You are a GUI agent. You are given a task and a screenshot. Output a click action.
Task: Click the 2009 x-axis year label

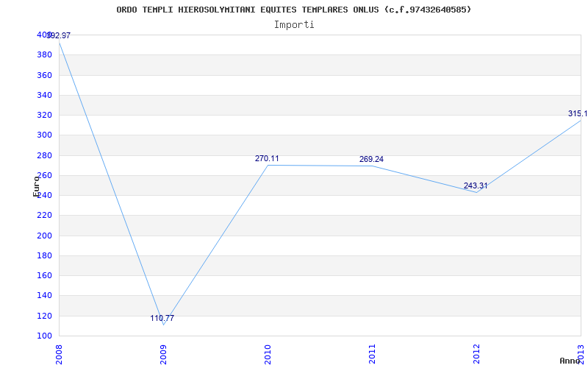click(163, 354)
